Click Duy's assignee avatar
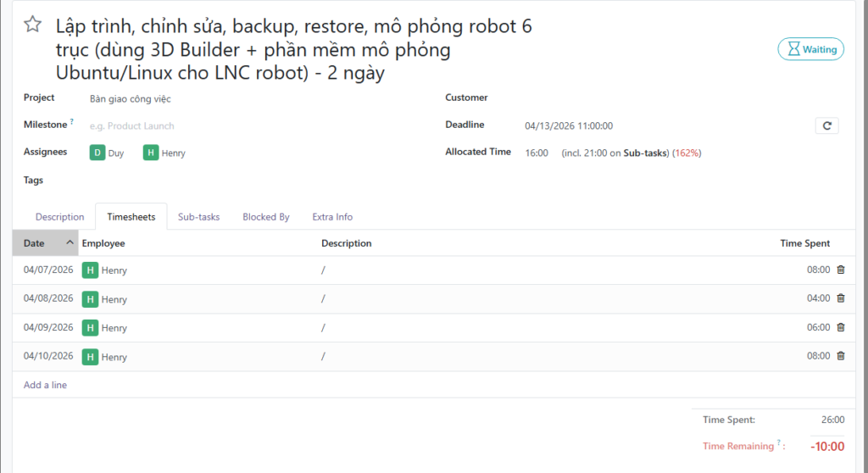This screenshot has width=868, height=473. 97,153
